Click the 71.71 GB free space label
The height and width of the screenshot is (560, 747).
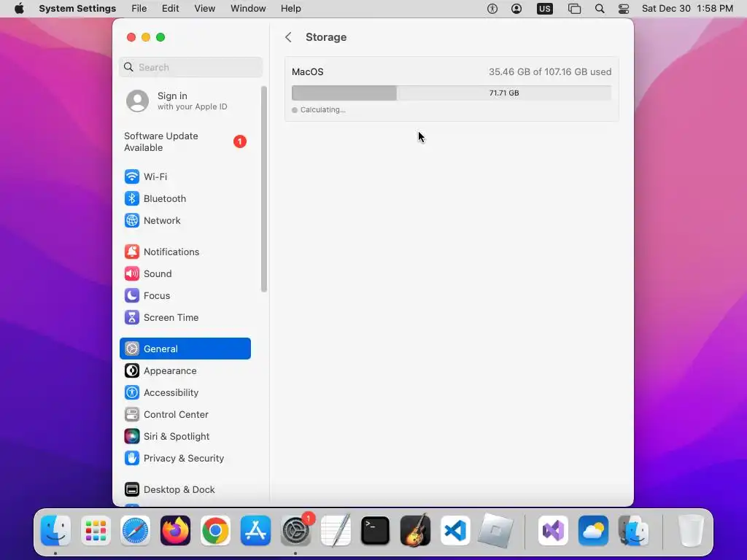tap(504, 93)
